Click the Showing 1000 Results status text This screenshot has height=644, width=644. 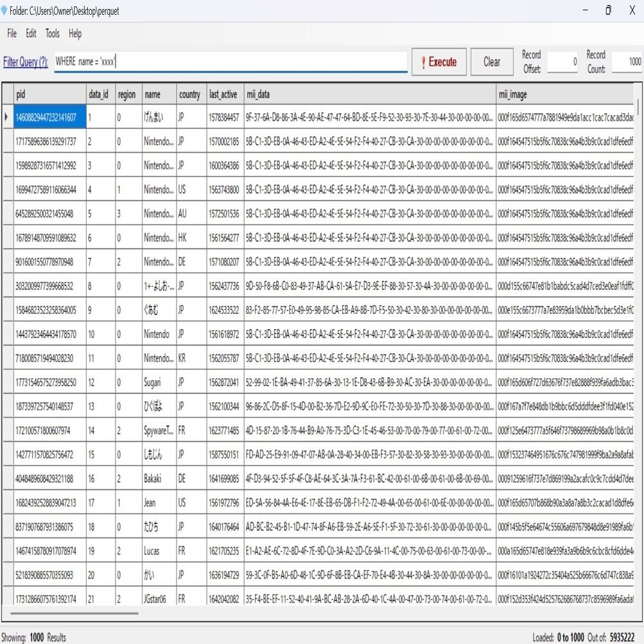(33, 637)
